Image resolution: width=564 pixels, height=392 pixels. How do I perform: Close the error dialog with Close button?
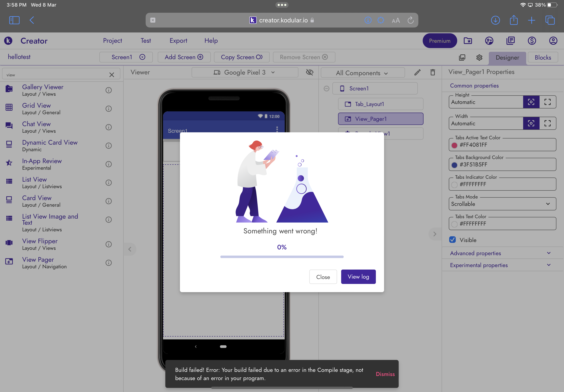click(x=323, y=277)
